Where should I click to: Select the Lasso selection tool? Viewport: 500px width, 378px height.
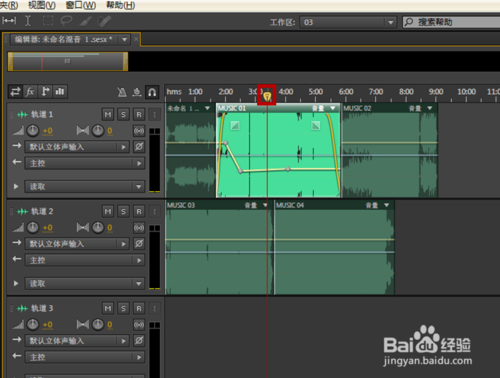(x=66, y=21)
